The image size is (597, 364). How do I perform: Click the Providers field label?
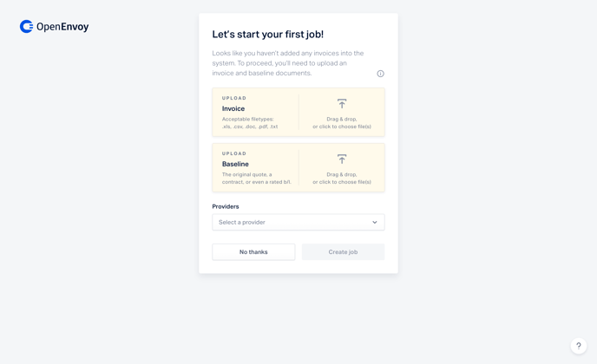point(226,206)
